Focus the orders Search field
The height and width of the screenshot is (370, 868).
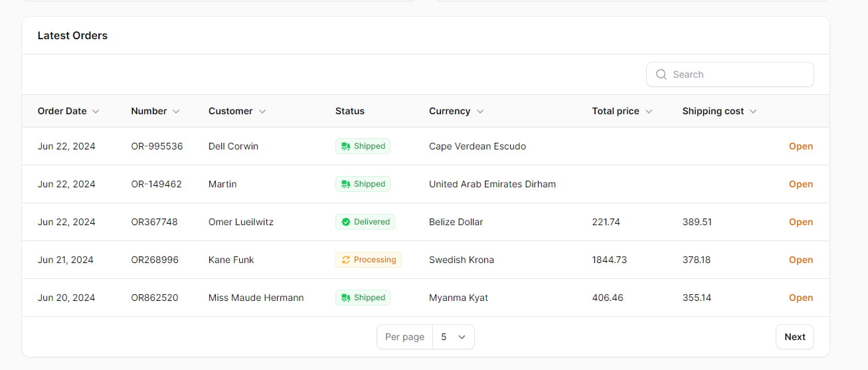(737, 74)
